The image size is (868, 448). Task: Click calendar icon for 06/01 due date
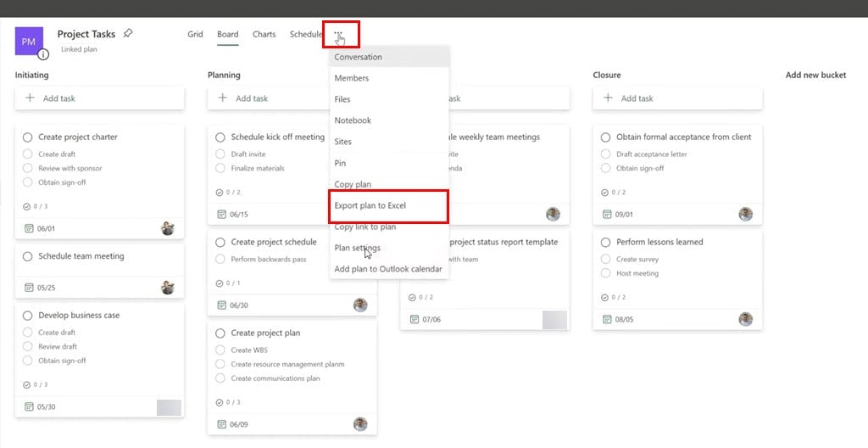coord(30,228)
